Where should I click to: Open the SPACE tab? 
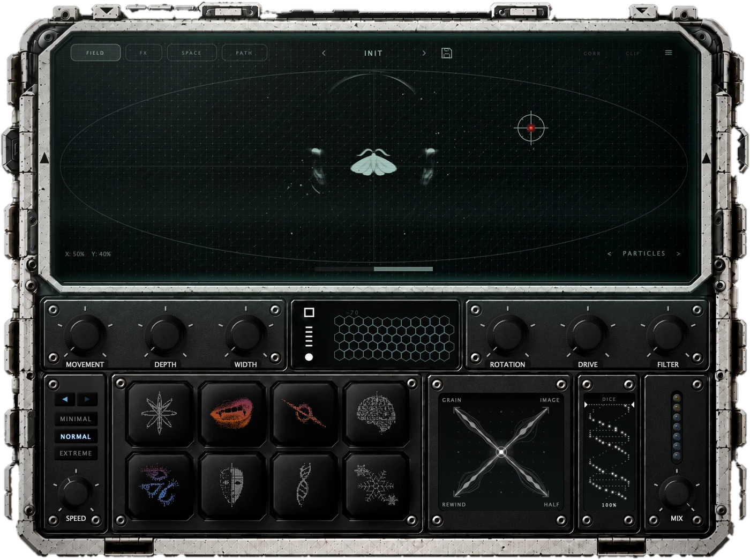point(192,53)
